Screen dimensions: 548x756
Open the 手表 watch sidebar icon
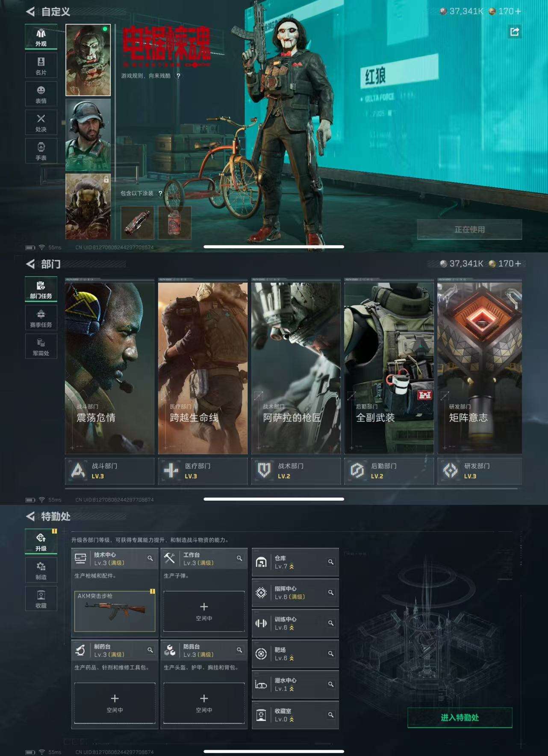tap(41, 151)
